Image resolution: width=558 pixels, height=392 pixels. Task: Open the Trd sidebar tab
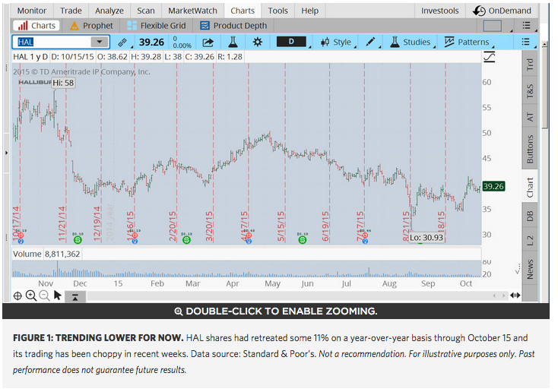pos(530,63)
